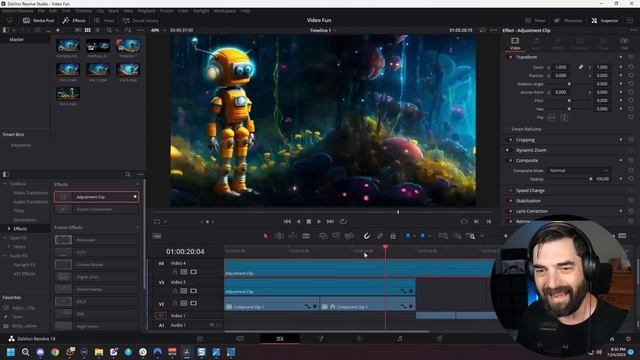Open the Timeline 1 name dropdown
Image resolution: width=640 pixels, height=360 pixels.
(323, 30)
